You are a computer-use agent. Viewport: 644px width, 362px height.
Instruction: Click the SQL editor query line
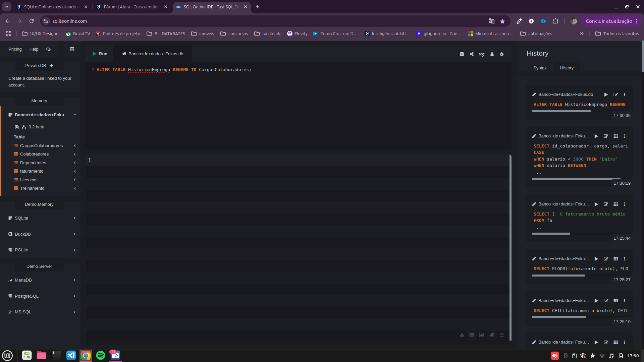point(174,70)
